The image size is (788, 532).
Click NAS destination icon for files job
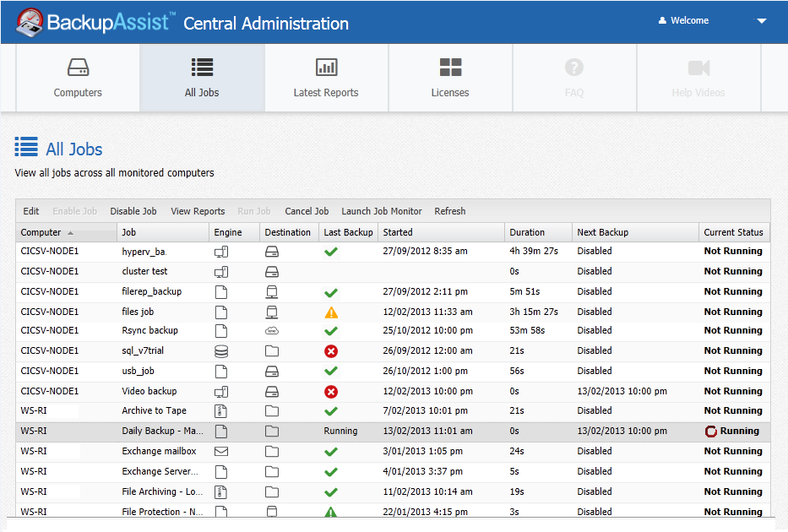(x=272, y=312)
